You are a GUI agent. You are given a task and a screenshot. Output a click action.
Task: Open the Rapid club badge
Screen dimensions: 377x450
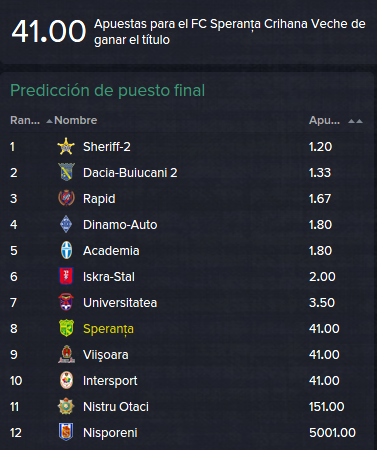tap(66, 198)
